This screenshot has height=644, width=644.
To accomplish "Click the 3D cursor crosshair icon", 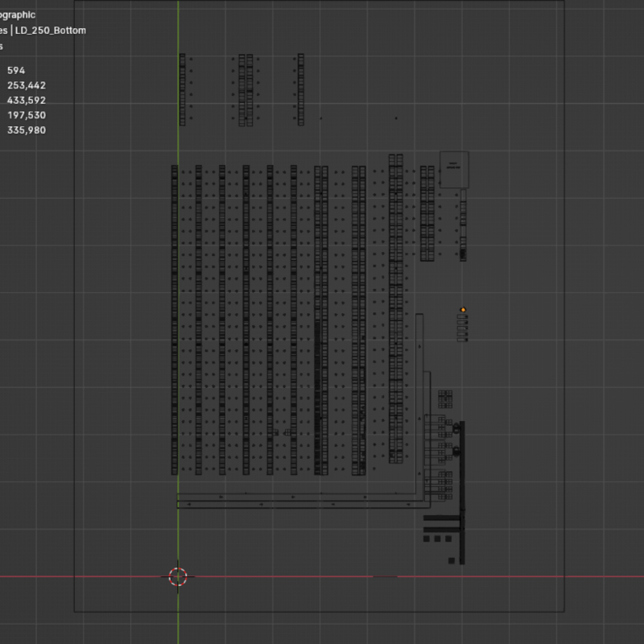I will [178, 576].
